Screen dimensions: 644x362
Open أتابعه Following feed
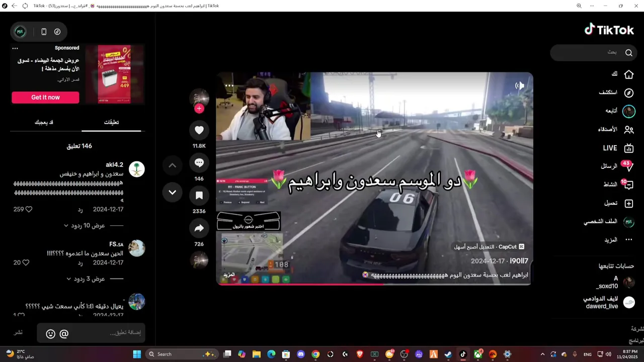620,111
